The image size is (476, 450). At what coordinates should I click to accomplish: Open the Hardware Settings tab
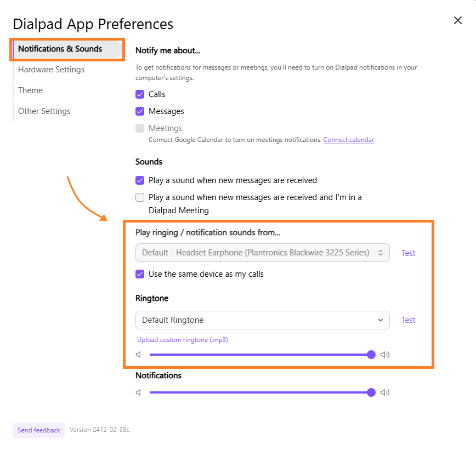[52, 70]
